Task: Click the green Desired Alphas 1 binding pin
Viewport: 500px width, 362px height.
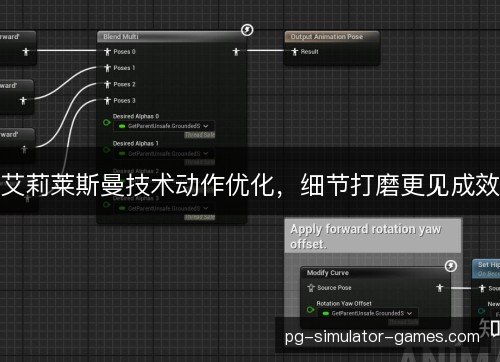Action: pyautogui.click(x=107, y=150)
